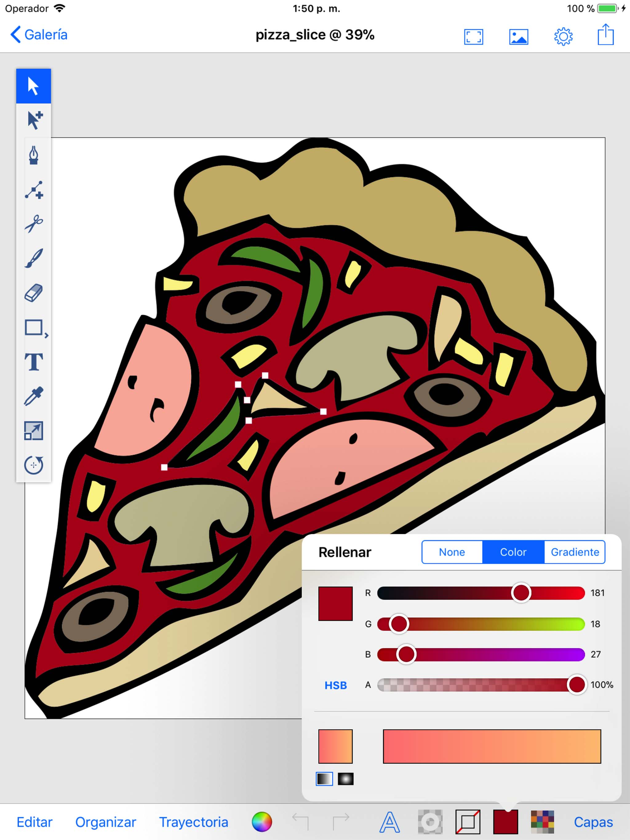The width and height of the screenshot is (630, 840).
Task: Select the Eraser tool
Action: (34, 293)
